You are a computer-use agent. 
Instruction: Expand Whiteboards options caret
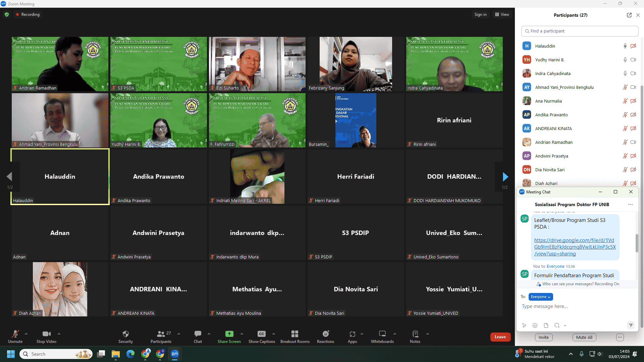click(395, 334)
